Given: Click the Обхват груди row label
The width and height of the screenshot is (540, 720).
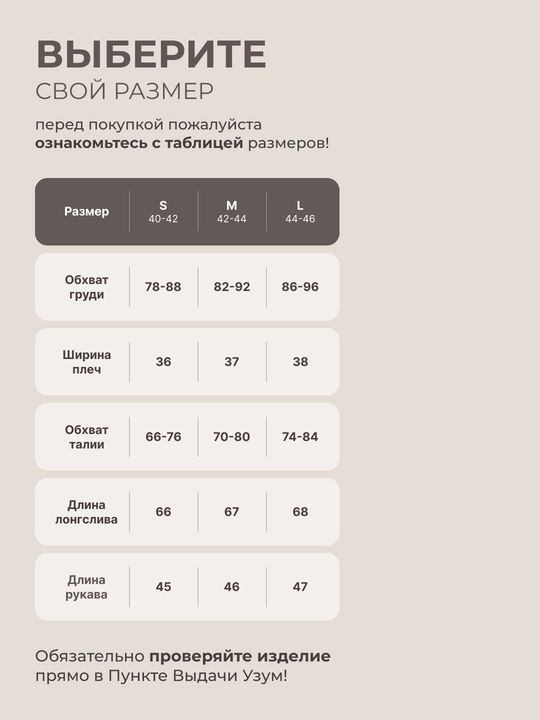Looking at the screenshot, I should pyautogui.click(x=86, y=287).
